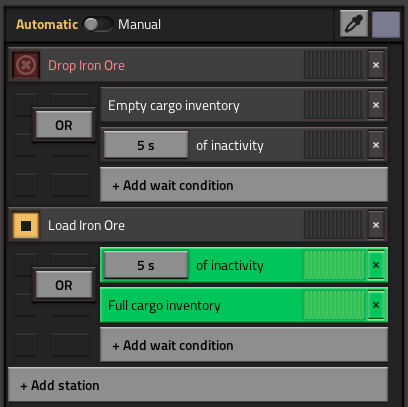The width and height of the screenshot is (408, 407).
Task: Click the Add station button
Action: (198, 385)
